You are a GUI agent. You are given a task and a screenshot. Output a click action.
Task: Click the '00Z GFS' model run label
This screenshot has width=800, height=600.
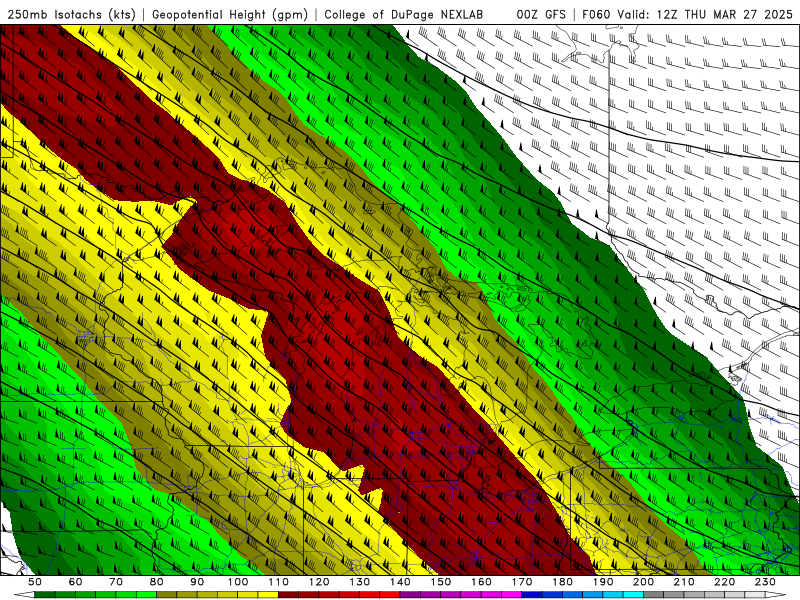(x=541, y=15)
